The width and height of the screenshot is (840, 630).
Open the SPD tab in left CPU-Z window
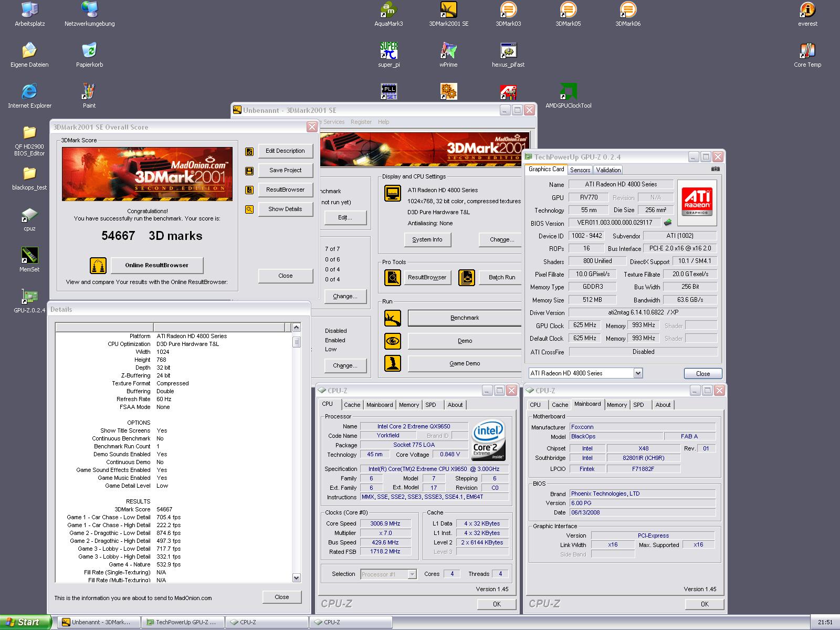(x=431, y=405)
